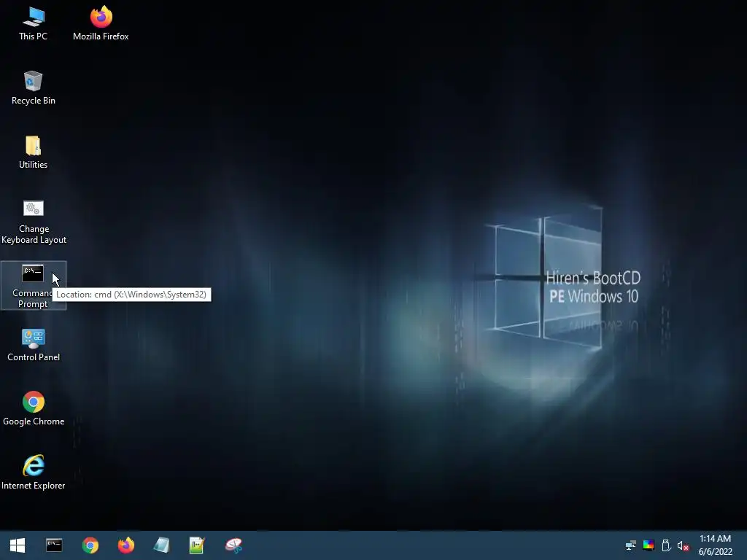The height and width of the screenshot is (560, 747).
Task: Launch Command Prompt from taskbar
Action: [54, 545]
